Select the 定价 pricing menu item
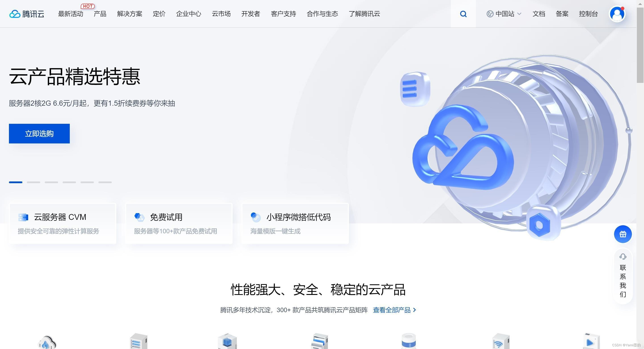Screen dimensions: 644x349 click(159, 14)
